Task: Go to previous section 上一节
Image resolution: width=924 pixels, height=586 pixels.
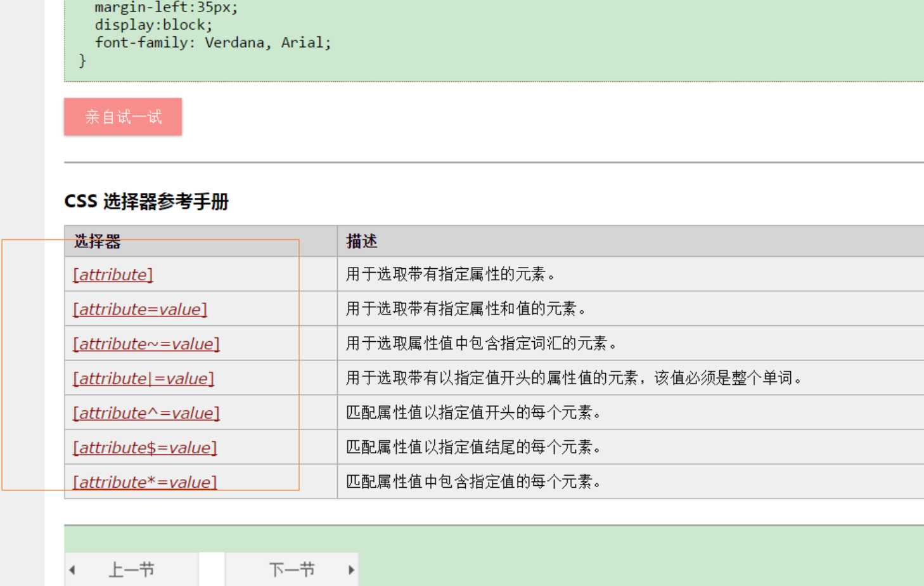Action: (x=132, y=570)
